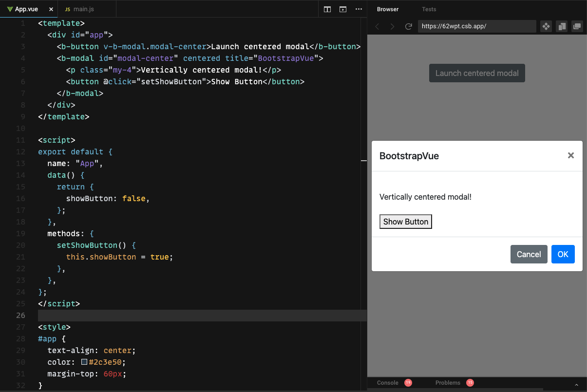Click the 'Vertically centered modal!' preview text
Screen dimensions: 587x392
425,197
